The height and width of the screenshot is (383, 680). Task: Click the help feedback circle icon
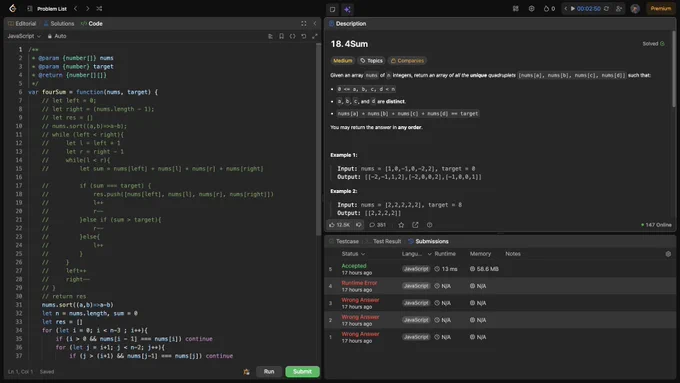click(x=429, y=225)
